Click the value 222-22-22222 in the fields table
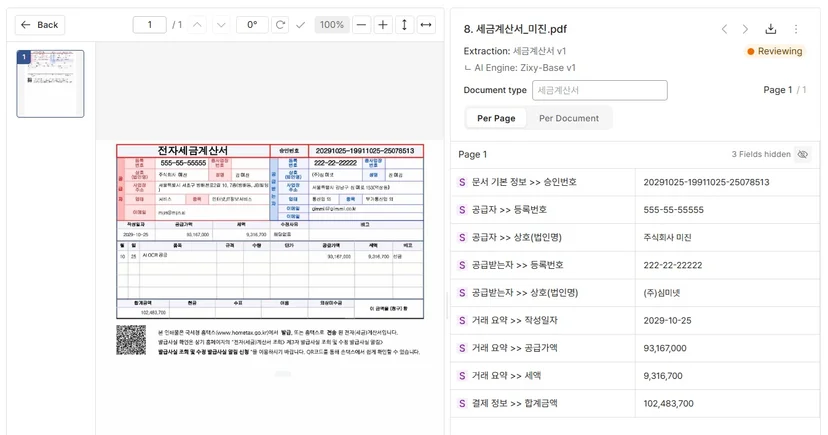The width and height of the screenshot is (828, 435). (x=673, y=265)
